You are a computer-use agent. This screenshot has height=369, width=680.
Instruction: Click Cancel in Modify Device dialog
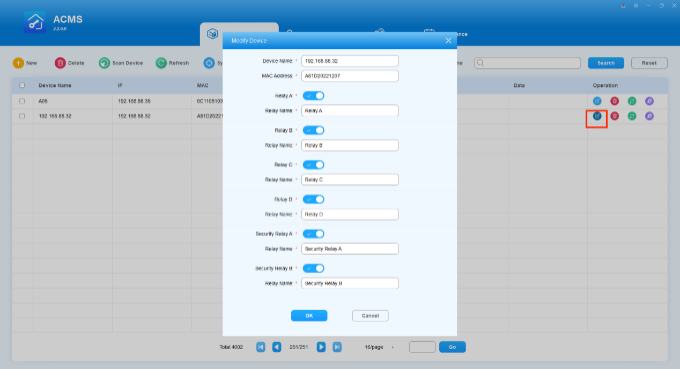(x=370, y=316)
